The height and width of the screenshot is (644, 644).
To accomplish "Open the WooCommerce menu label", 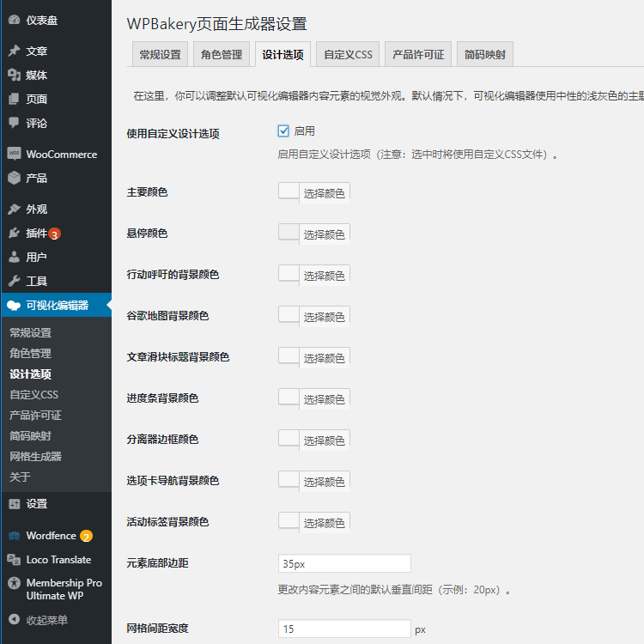I will pyautogui.click(x=62, y=155).
